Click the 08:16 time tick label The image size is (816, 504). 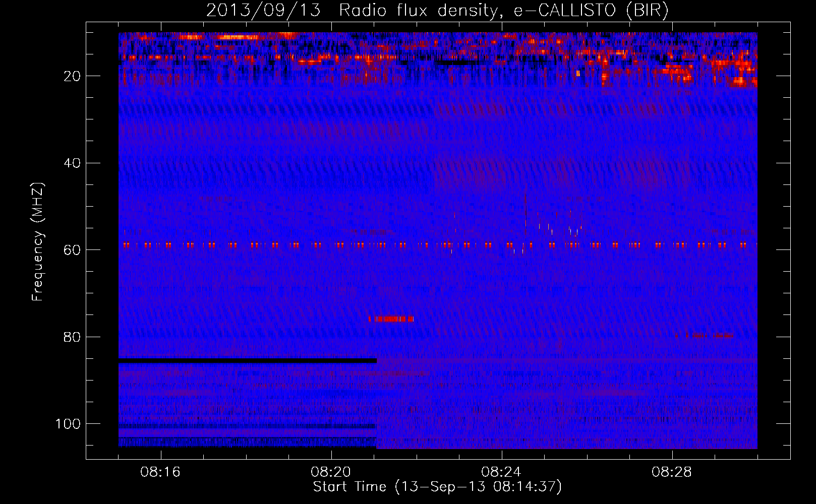coord(160,472)
